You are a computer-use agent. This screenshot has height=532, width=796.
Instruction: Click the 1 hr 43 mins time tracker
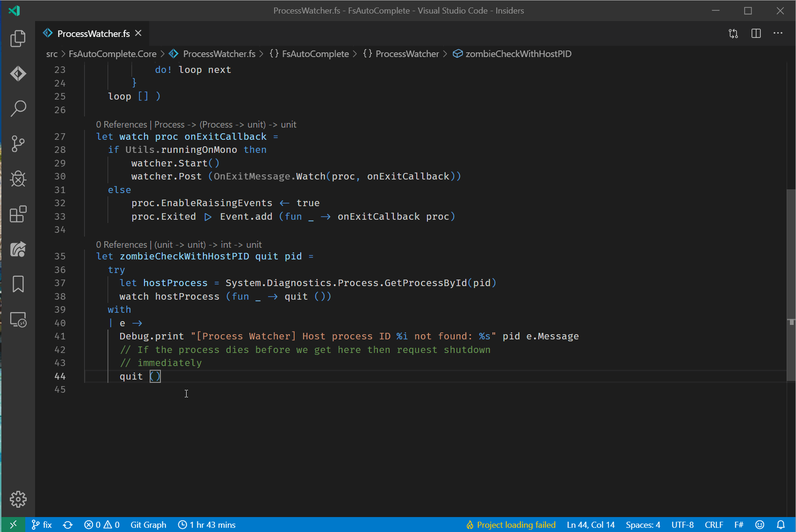coord(207,525)
